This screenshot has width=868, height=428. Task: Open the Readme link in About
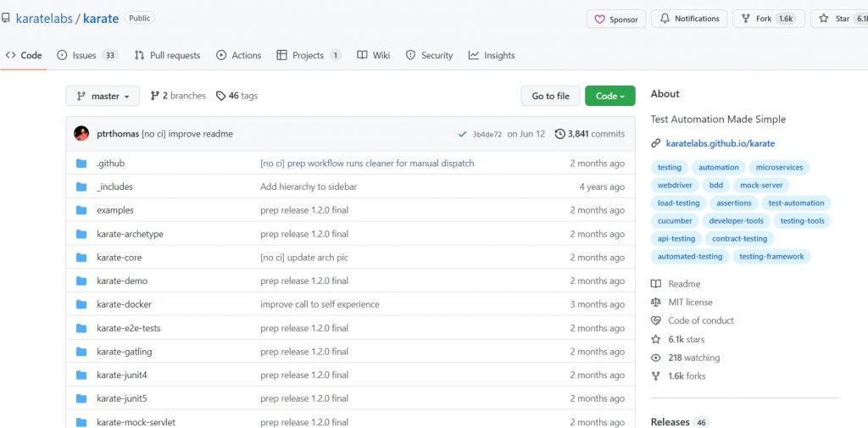[x=676, y=284]
